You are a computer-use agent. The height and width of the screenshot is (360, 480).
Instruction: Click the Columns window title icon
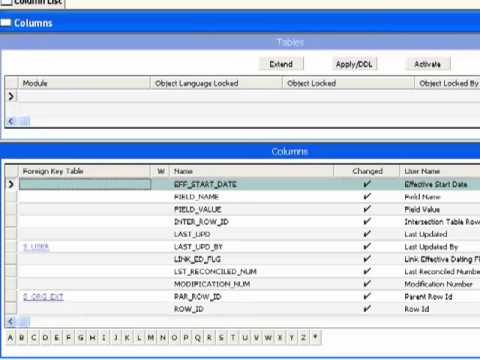click(6, 23)
